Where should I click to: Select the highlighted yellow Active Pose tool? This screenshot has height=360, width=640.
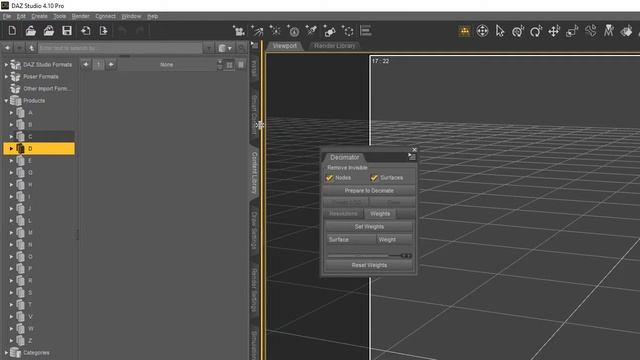point(464,31)
